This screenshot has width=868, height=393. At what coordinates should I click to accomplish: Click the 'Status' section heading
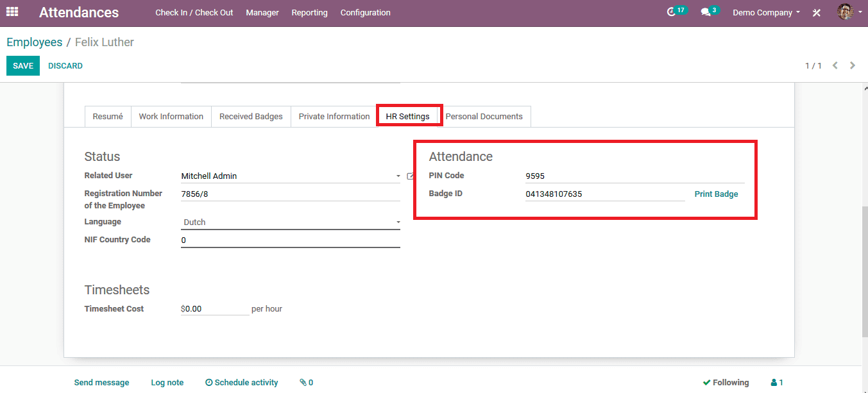click(102, 156)
